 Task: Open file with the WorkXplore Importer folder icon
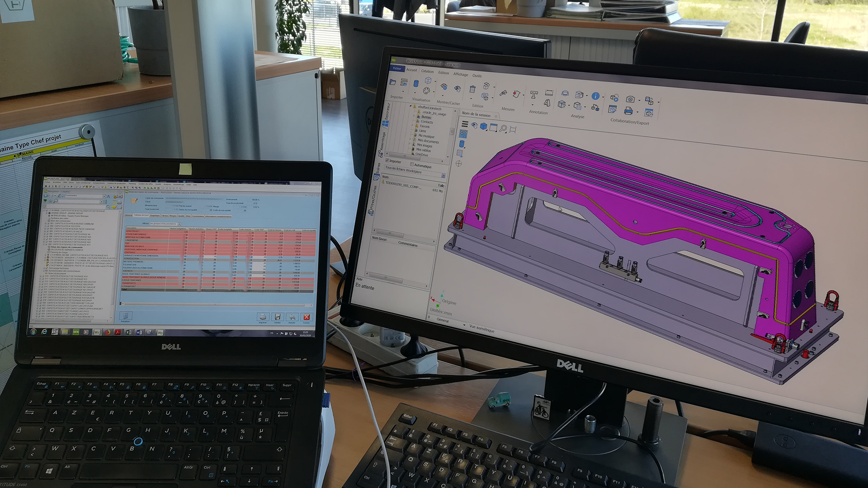(392, 82)
